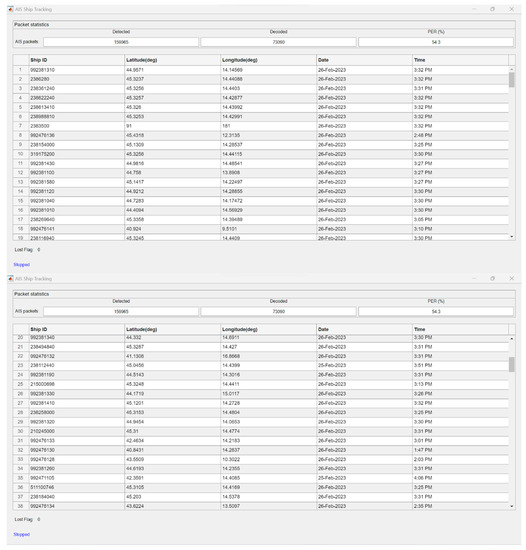Click date cell 25-Feb-2023 in row 23
The height and width of the screenshot is (550, 526).
tap(364, 365)
